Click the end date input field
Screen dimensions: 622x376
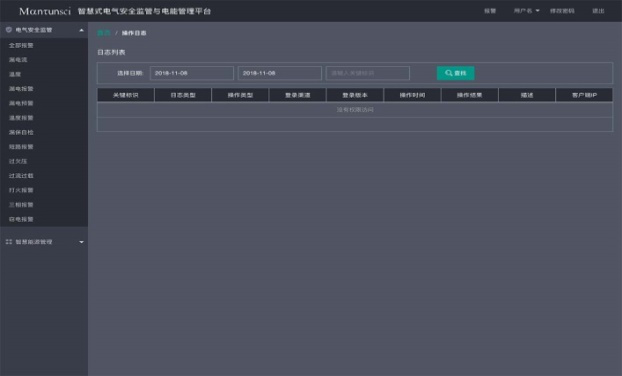pos(280,73)
